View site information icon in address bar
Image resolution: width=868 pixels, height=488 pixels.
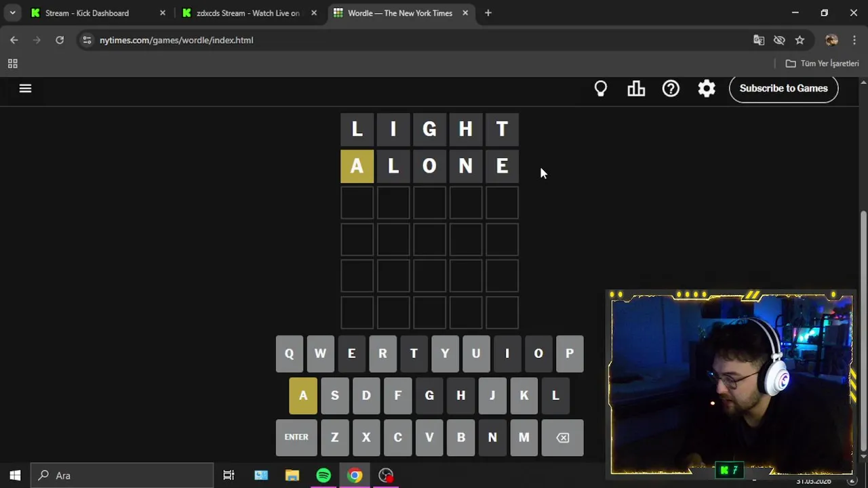pos(87,40)
